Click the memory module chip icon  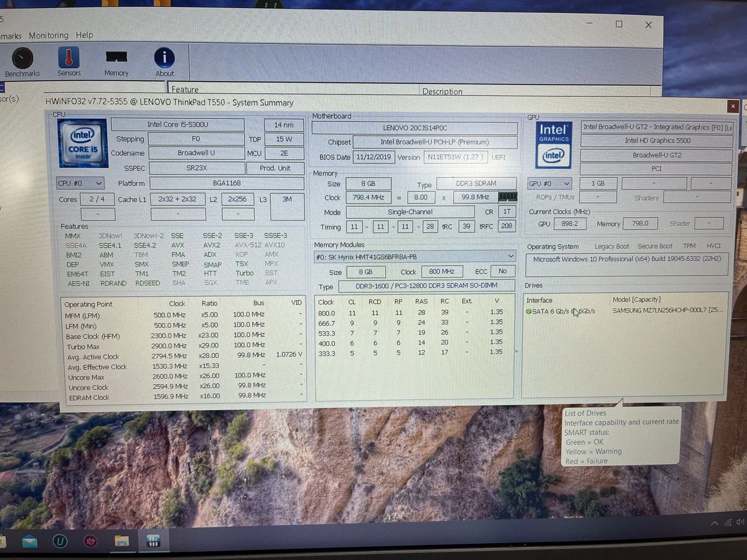pos(508,197)
